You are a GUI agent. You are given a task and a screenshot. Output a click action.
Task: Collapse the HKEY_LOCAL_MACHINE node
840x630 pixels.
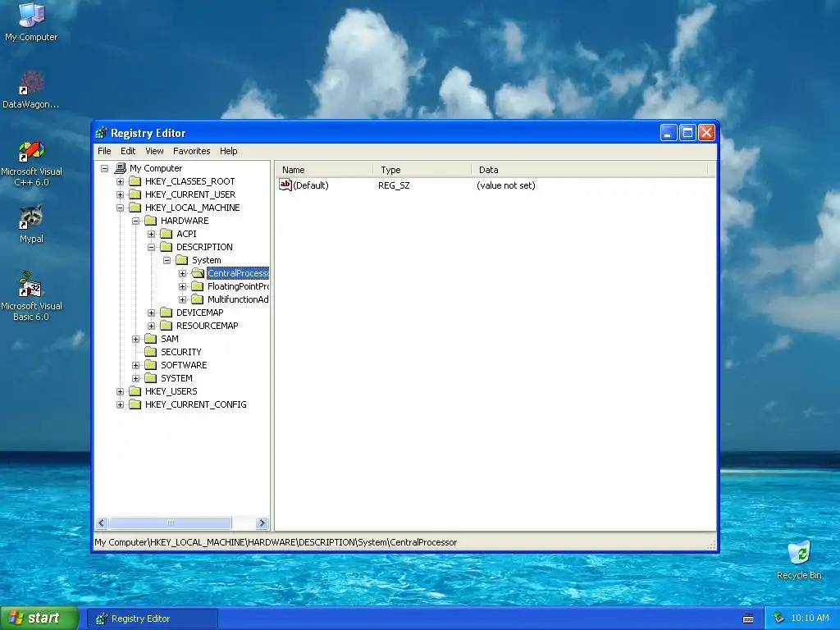(x=120, y=208)
